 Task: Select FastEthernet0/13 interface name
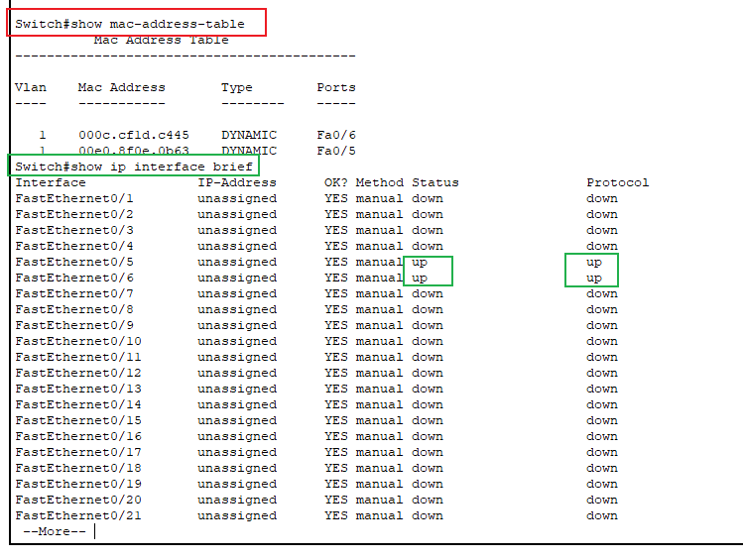(78, 389)
